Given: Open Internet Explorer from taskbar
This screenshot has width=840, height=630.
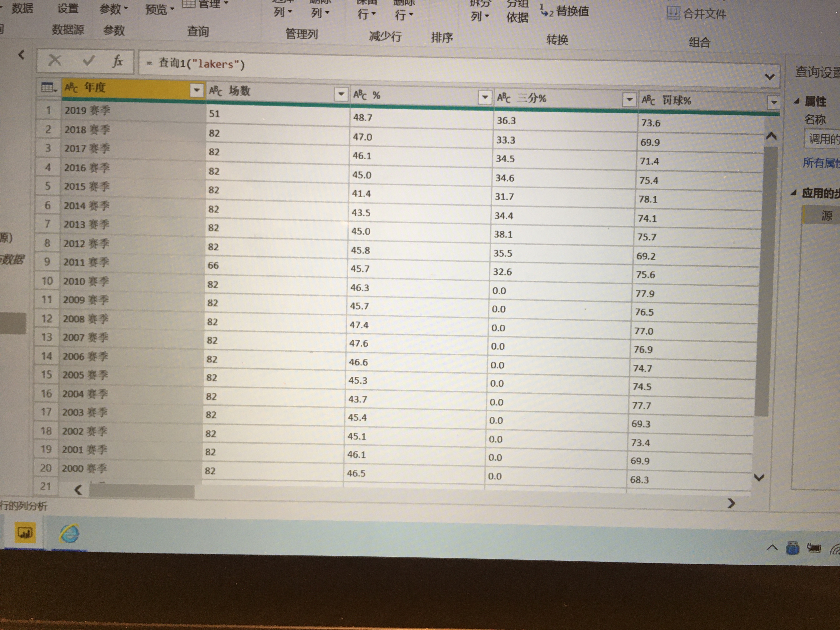Looking at the screenshot, I should point(70,534).
